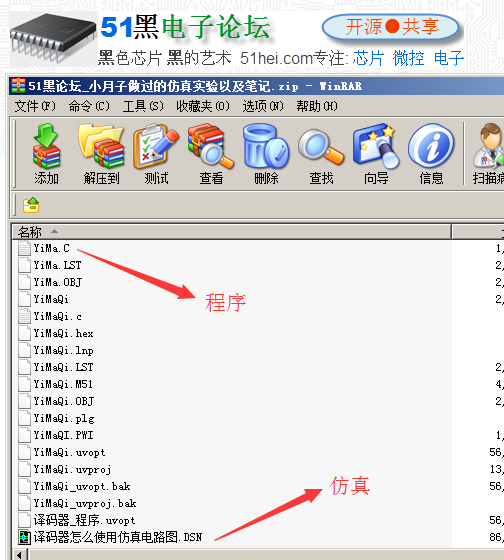Viewport: 504px width, 560px height.
Task: Click the 删除 (Delete) trash icon
Action: pyautogui.click(x=266, y=154)
